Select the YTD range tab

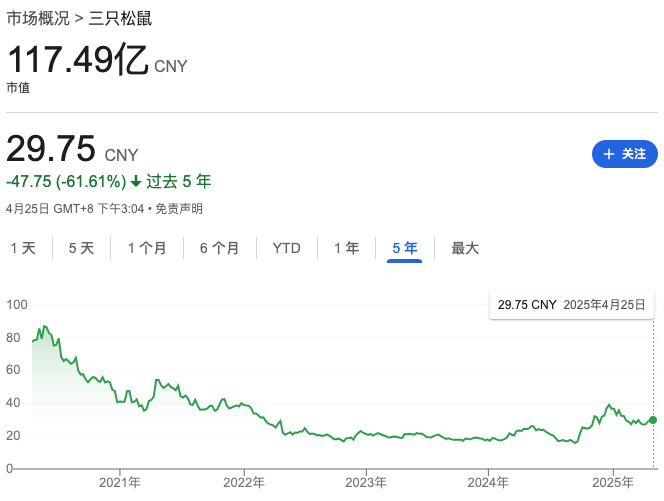point(287,248)
